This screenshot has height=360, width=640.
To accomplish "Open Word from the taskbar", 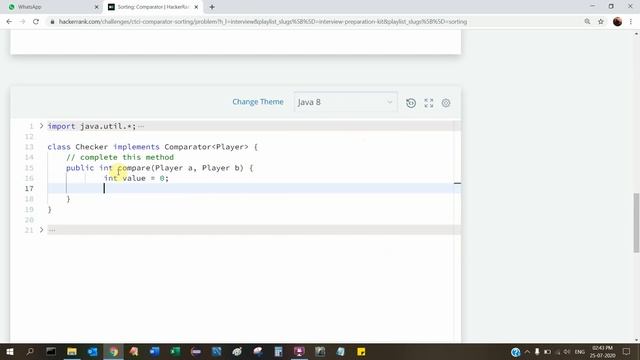I will (155, 351).
